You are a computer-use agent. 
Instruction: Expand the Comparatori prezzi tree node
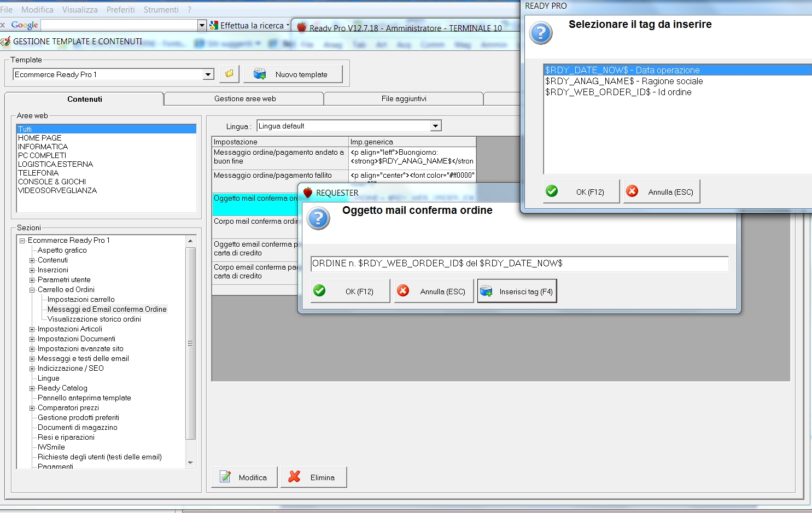(x=32, y=408)
